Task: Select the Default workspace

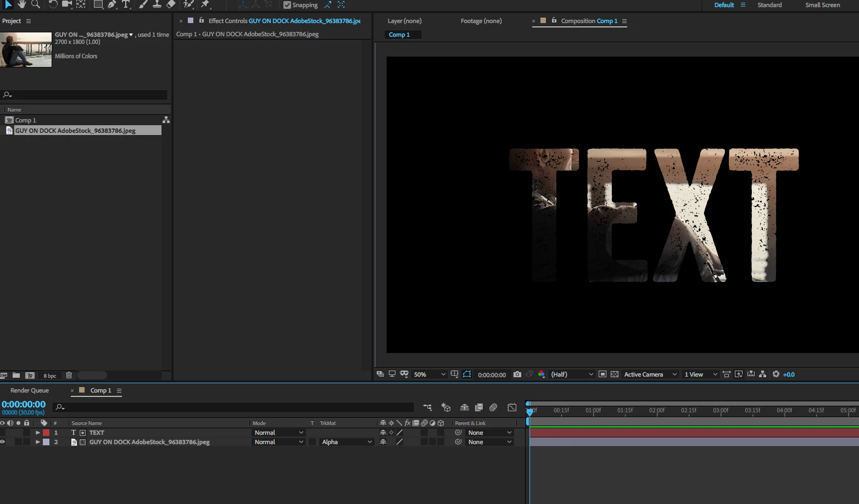Action: click(724, 5)
